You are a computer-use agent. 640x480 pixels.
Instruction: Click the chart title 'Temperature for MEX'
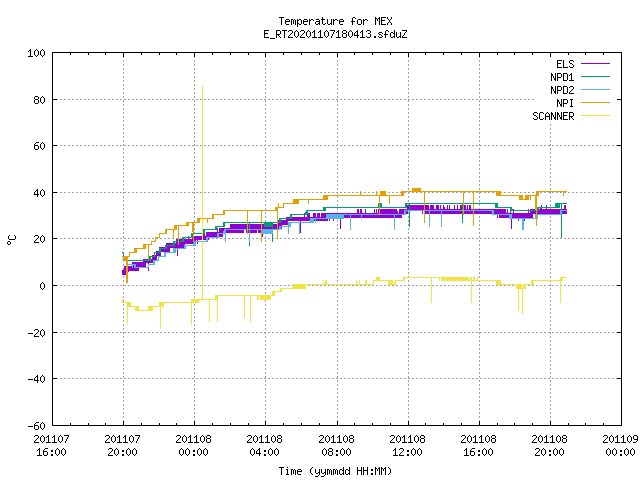coord(335,21)
